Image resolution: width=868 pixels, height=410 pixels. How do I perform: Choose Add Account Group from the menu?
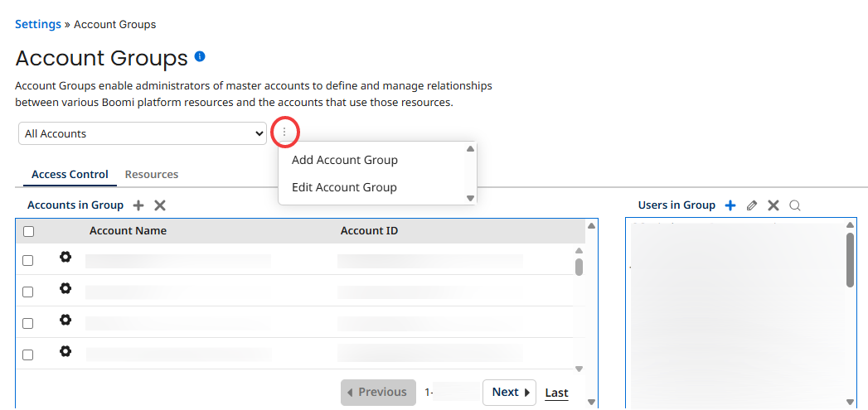pos(344,161)
